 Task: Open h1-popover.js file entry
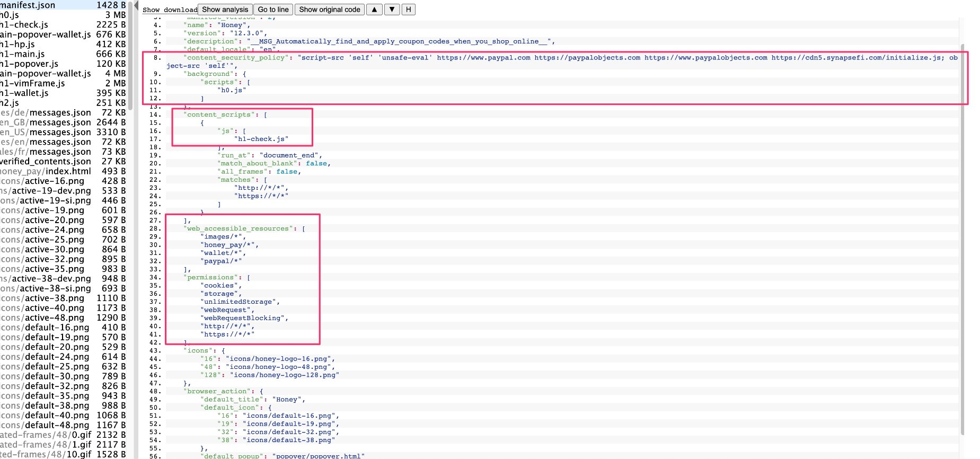click(x=63, y=64)
